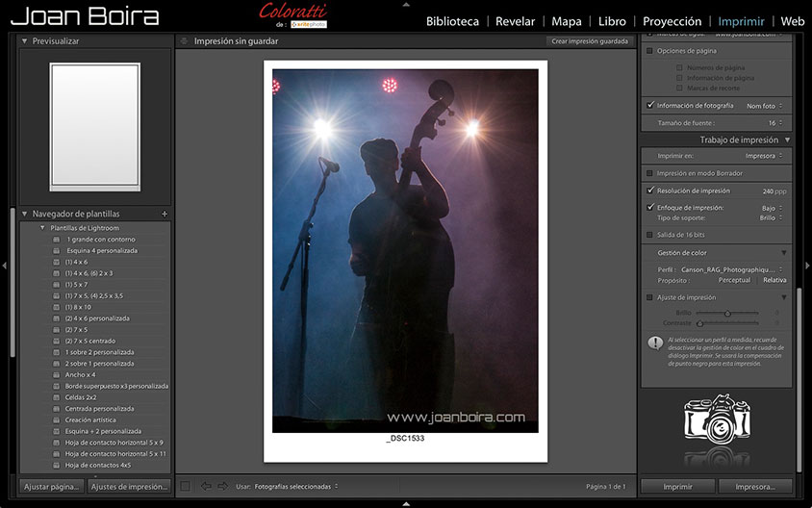Go to previous page with left arrow
Image resolution: width=812 pixels, height=508 pixels.
[206, 486]
